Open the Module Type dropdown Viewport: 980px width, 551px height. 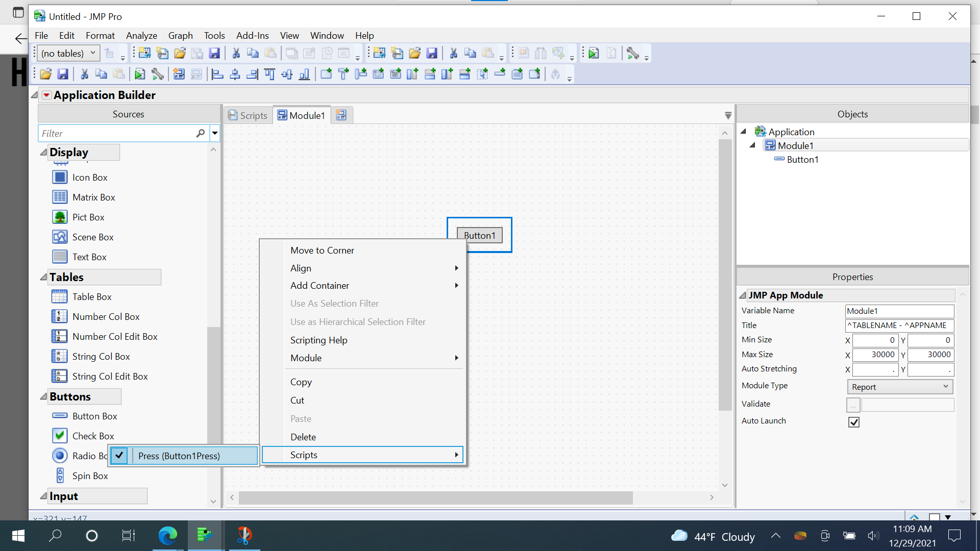(899, 386)
